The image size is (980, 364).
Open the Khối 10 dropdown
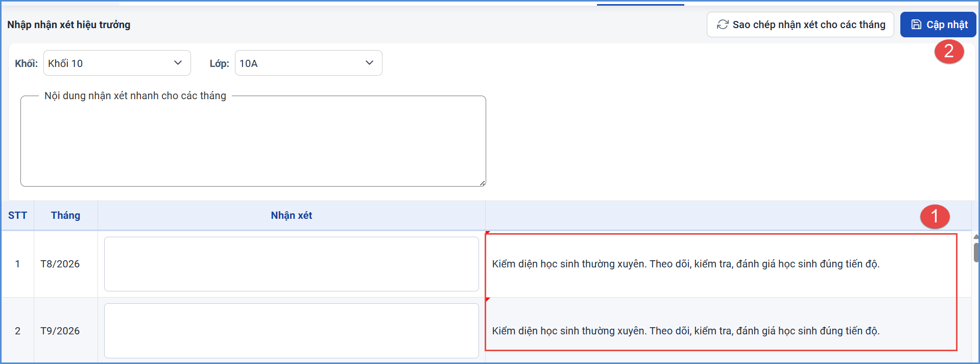pos(117,63)
